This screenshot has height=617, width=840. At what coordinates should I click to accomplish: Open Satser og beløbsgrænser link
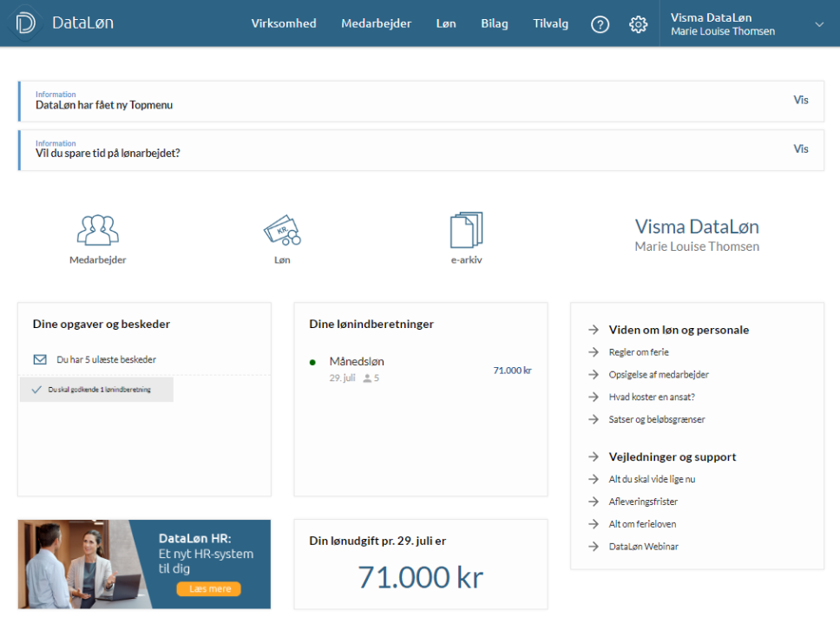657,419
